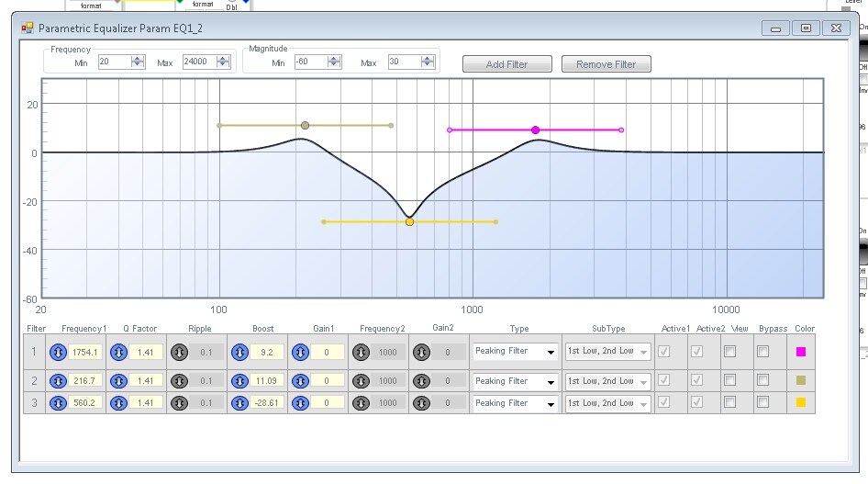Click disabled Ripple knob in filter 2 row
Viewport: 868px width, 484px height.
pyautogui.click(x=179, y=381)
